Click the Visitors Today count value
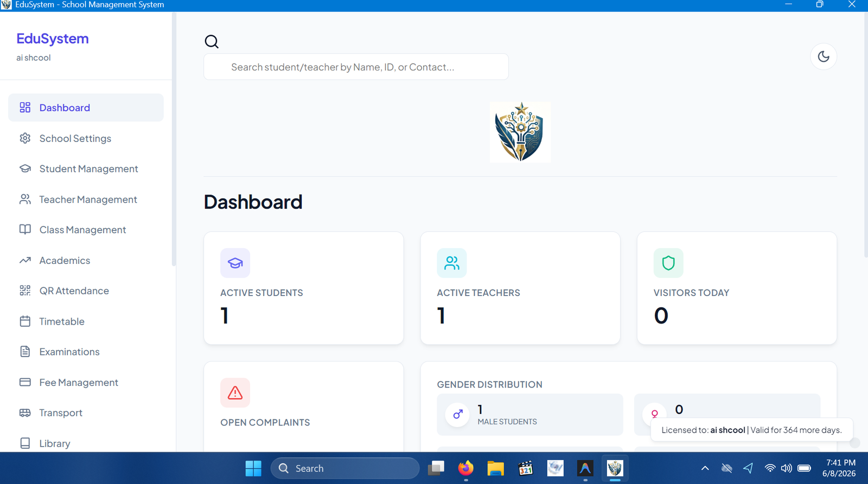 pos(661,315)
